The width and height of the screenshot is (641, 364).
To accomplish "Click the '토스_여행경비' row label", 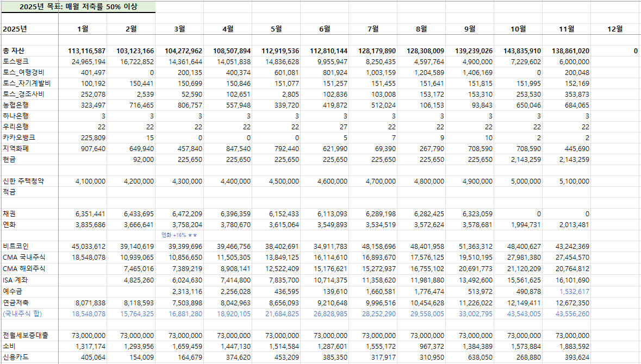I will click(23, 72).
